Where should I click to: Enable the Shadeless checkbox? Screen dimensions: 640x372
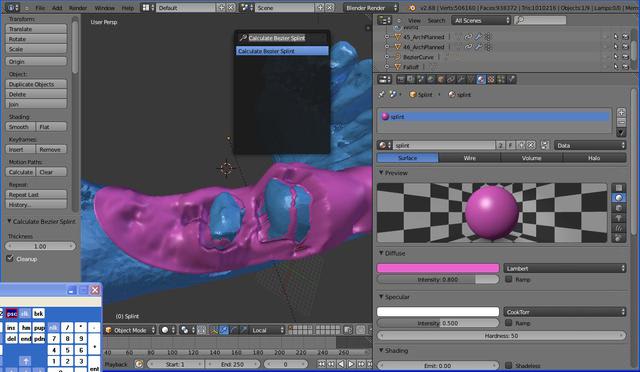click(x=509, y=365)
